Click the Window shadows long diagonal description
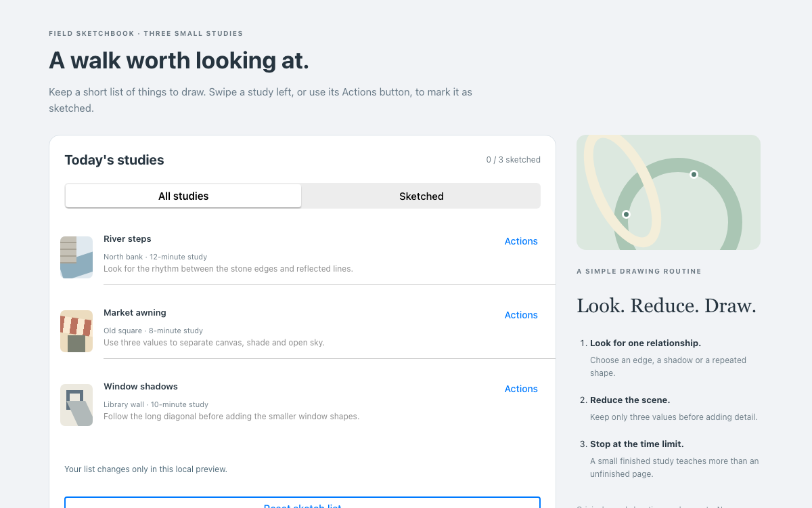 [x=231, y=417]
